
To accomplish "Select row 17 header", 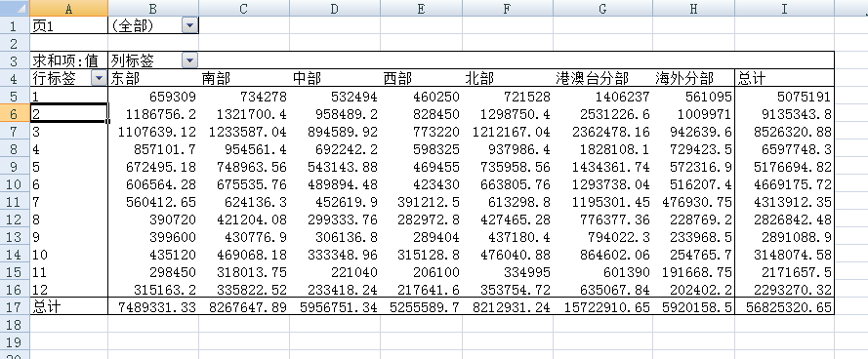I will [15, 307].
